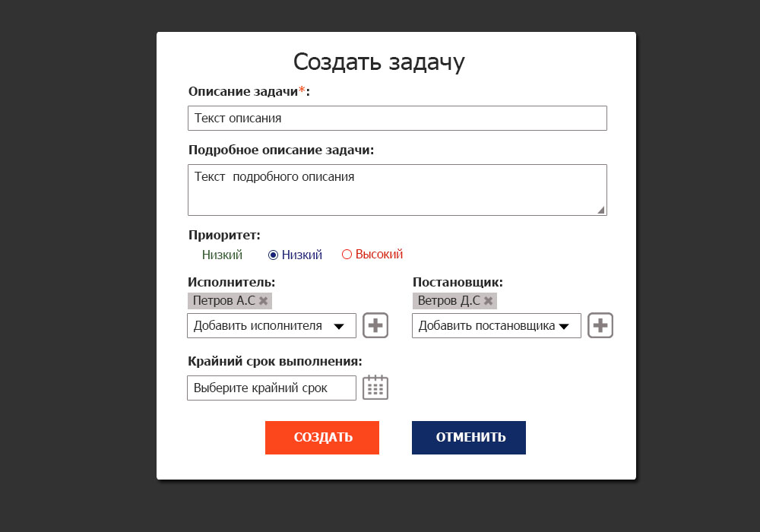Viewport: 760px width, 532px height.
Task: Click the textarea resize handle corner
Action: (601, 211)
